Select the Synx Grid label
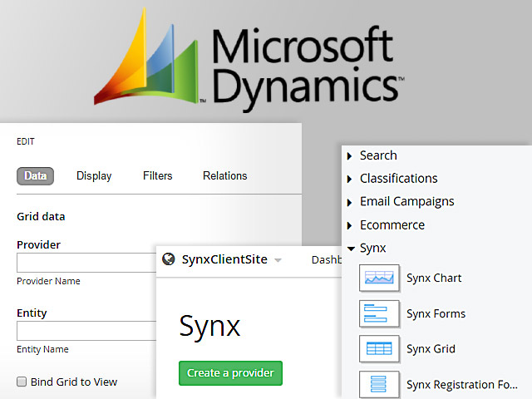The width and height of the screenshot is (532, 399). click(431, 349)
